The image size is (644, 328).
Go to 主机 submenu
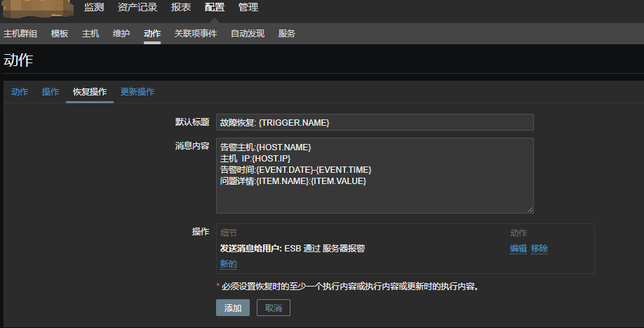90,34
